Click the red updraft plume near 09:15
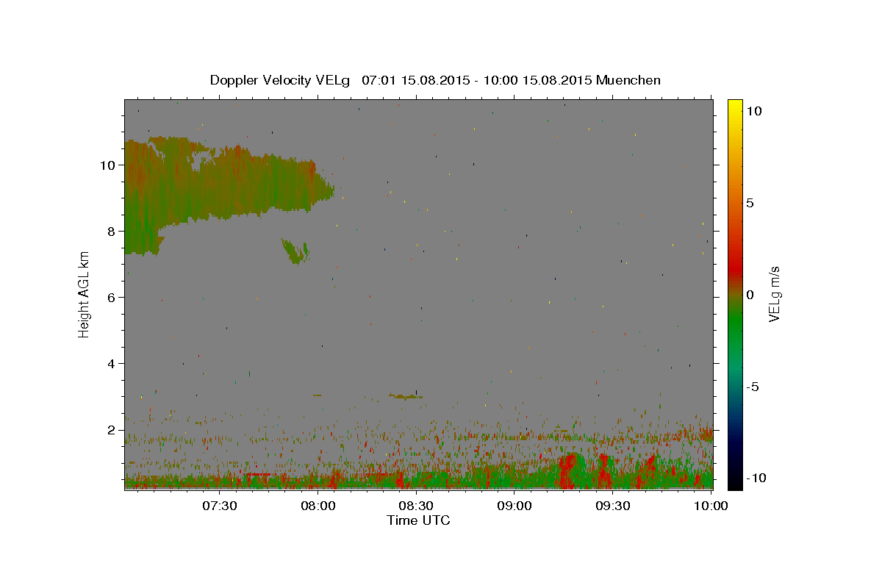882x588 pixels. (x=567, y=472)
